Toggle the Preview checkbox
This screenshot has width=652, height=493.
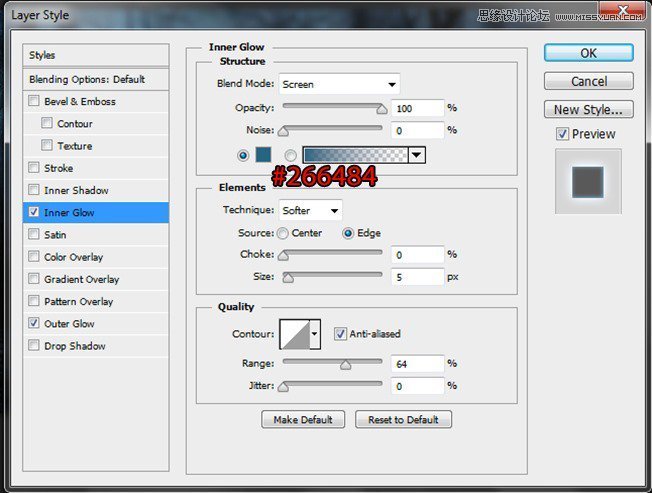pyautogui.click(x=562, y=134)
